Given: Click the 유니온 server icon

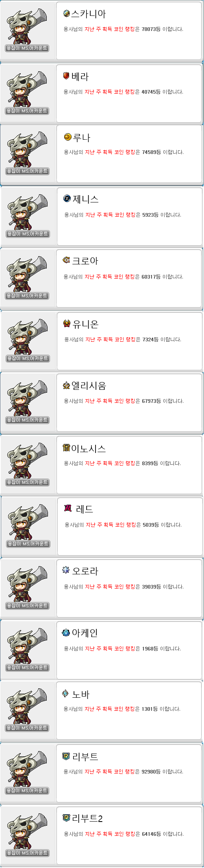Looking at the screenshot, I should tap(67, 323).
